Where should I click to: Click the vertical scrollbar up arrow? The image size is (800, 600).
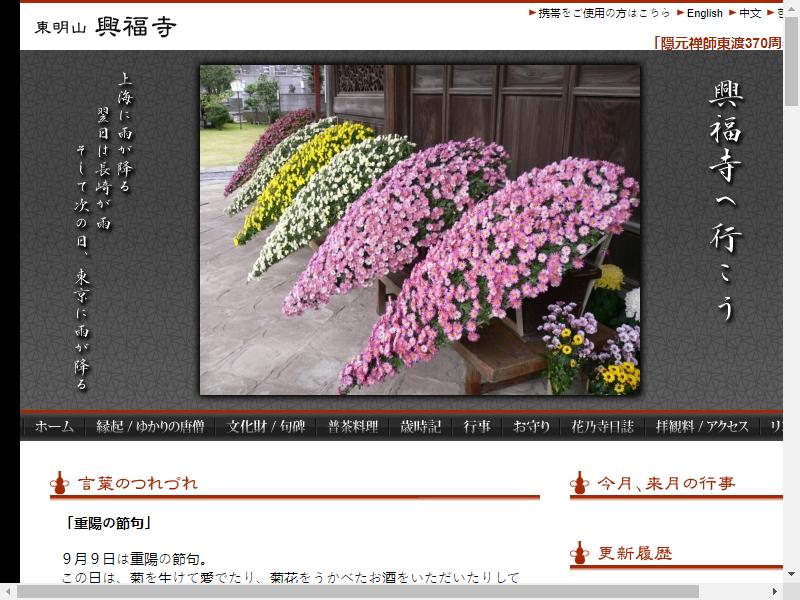[791, 9]
